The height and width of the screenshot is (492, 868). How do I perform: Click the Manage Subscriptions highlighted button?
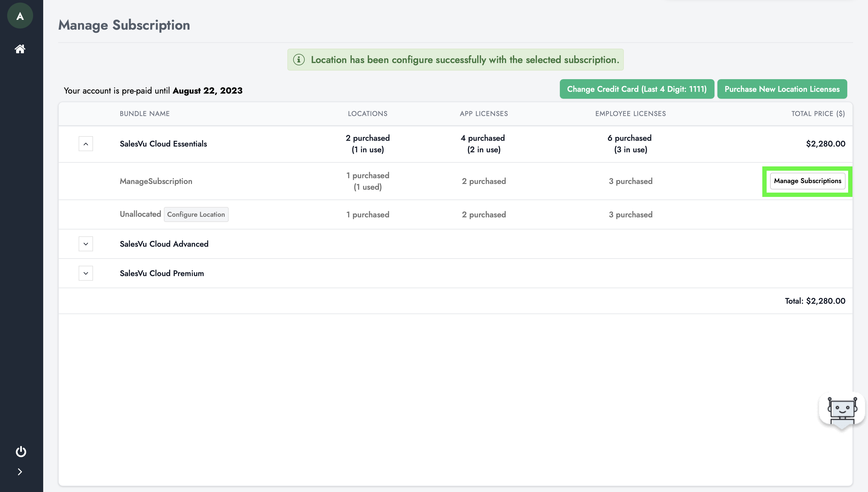[x=808, y=181]
